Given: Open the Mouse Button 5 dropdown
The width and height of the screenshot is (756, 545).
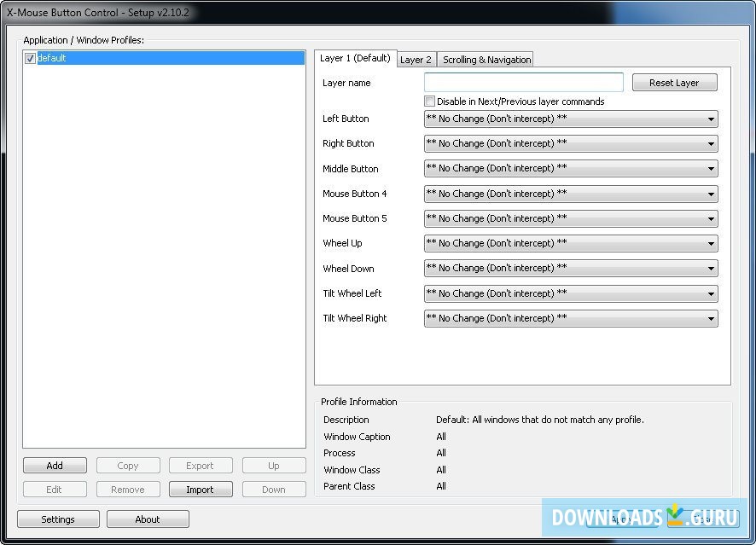Looking at the screenshot, I should 571,219.
